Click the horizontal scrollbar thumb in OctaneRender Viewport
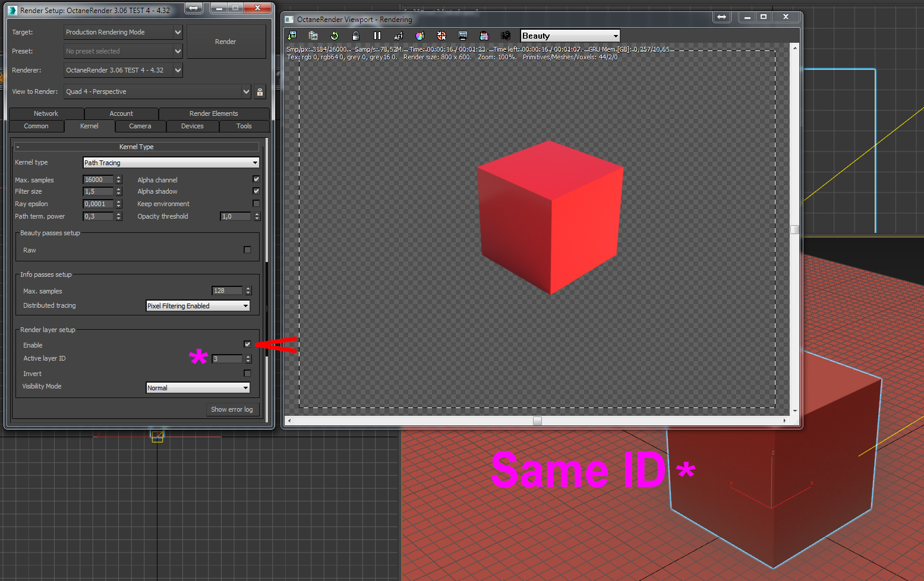The width and height of the screenshot is (924, 581). click(x=537, y=421)
